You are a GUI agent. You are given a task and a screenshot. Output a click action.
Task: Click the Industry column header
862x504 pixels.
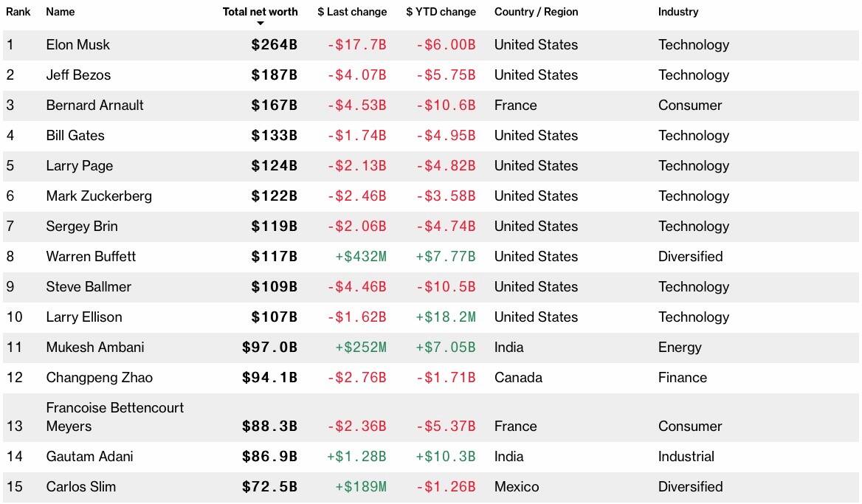[677, 12]
